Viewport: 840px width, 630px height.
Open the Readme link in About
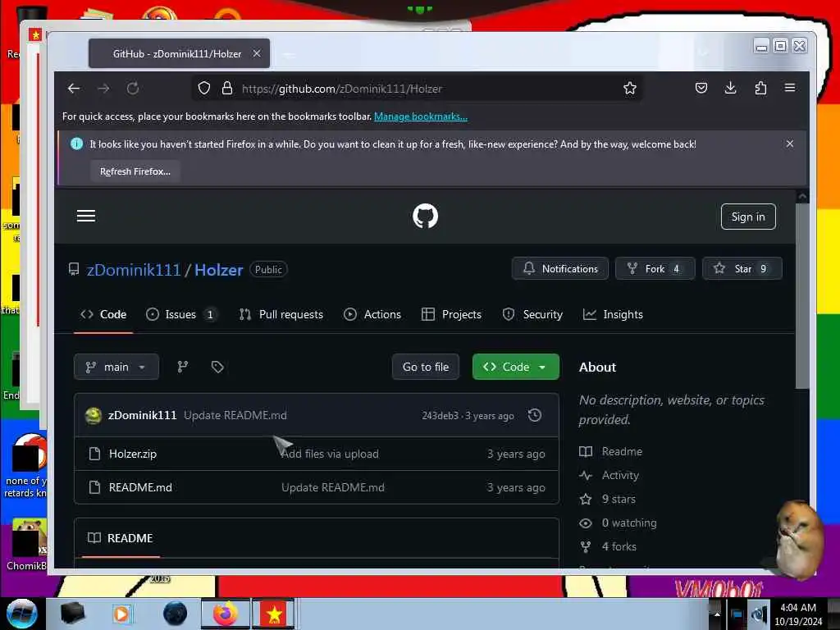pyautogui.click(x=610, y=452)
